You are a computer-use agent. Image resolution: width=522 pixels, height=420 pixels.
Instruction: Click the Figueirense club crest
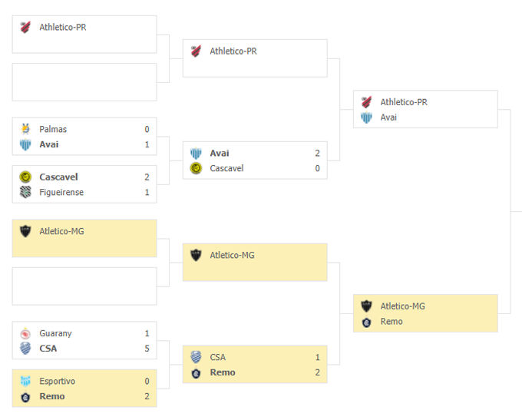click(x=25, y=192)
